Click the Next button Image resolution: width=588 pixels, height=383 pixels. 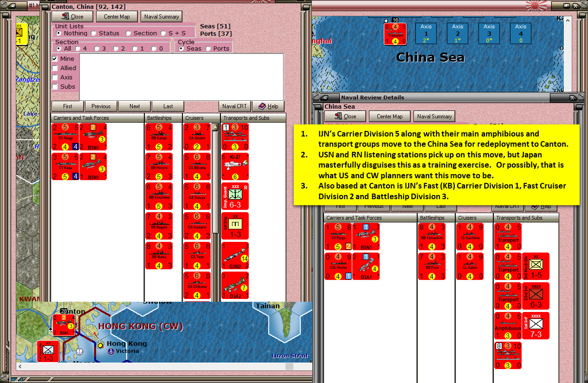(x=135, y=106)
